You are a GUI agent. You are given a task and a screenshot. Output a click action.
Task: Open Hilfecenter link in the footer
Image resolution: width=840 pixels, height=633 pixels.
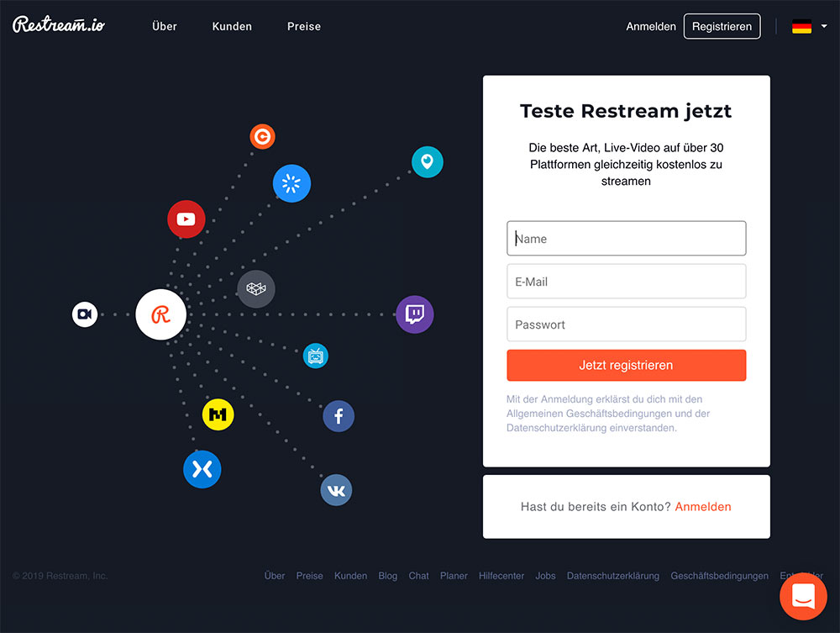(x=501, y=576)
